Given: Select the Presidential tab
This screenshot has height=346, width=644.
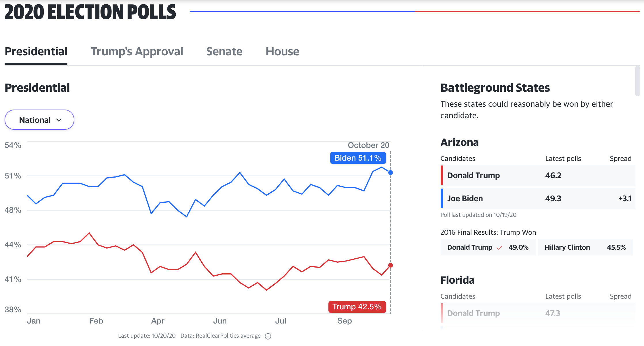Looking at the screenshot, I should [x=36, y=52].
